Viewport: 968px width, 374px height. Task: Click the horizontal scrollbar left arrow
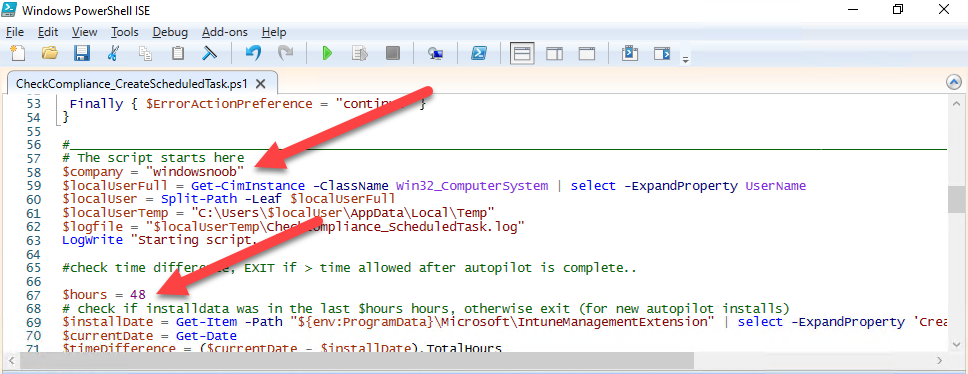(10, 360)
